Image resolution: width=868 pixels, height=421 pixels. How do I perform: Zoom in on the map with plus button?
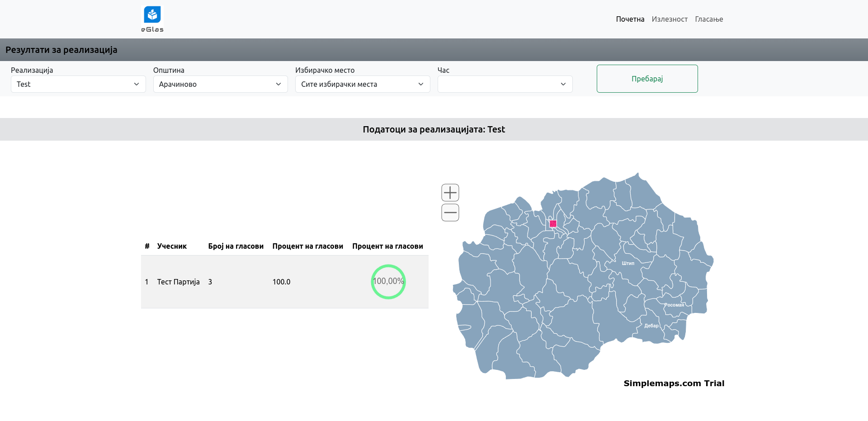[x=450, y=193]
